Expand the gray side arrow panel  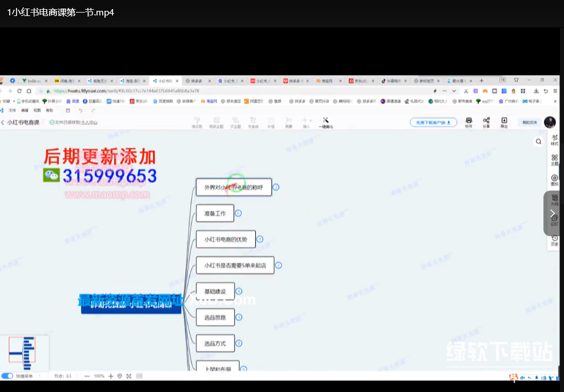pos(552,213)
